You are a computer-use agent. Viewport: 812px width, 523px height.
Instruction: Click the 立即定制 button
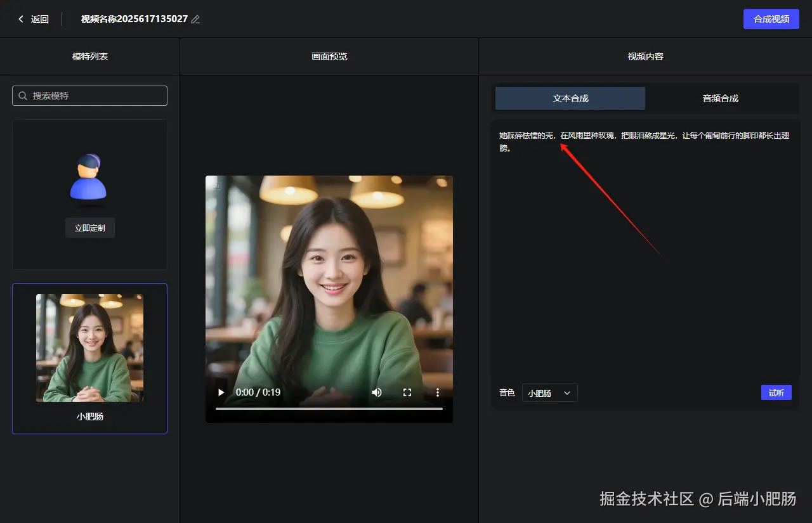pyautogui.click(x=90, y=228)
